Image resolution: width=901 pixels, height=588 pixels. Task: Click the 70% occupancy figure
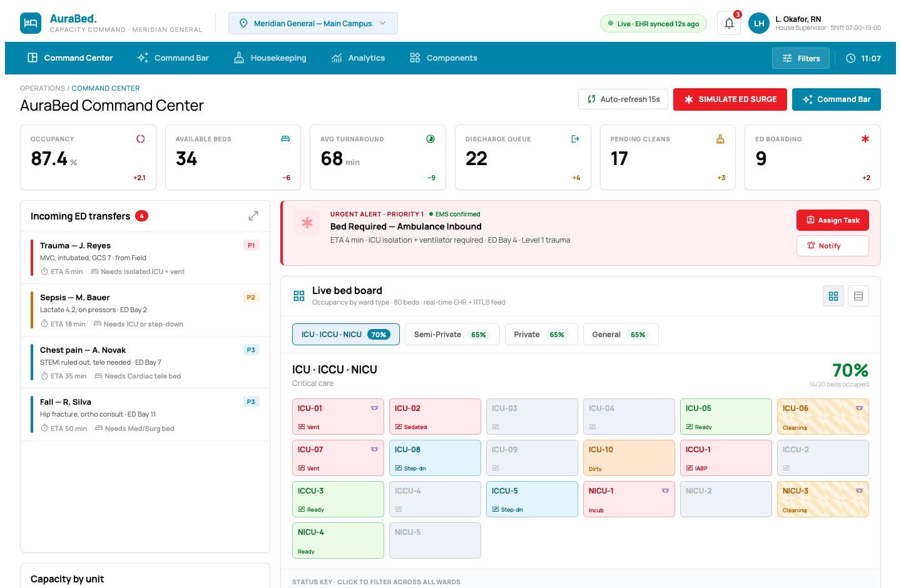tap(850, 370)
